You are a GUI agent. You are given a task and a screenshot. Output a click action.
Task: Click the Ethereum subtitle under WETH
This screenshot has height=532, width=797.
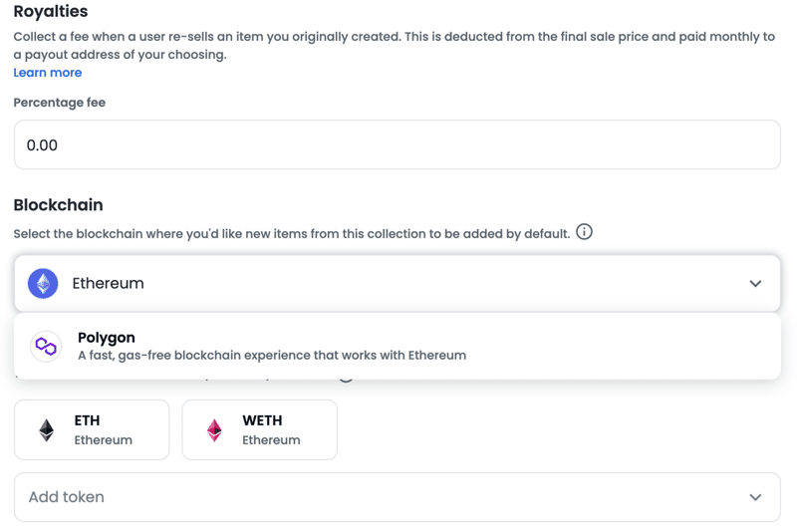pos(271,440)
